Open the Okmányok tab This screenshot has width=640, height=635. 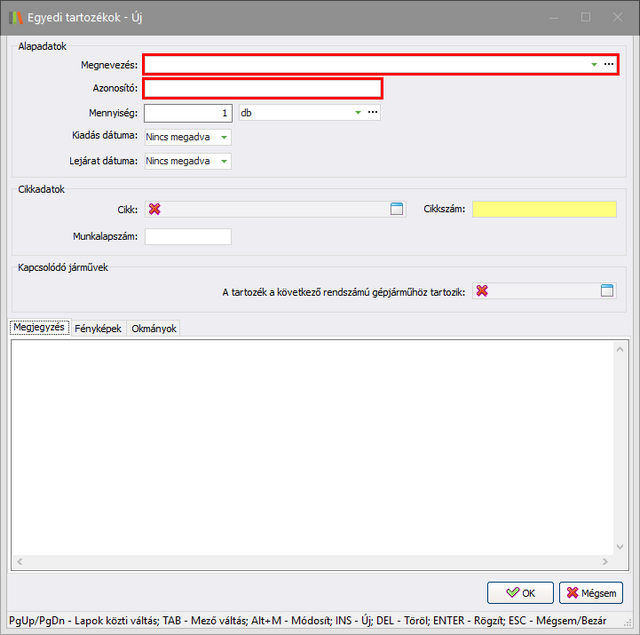pyautogui.click(x=154, y=328)
